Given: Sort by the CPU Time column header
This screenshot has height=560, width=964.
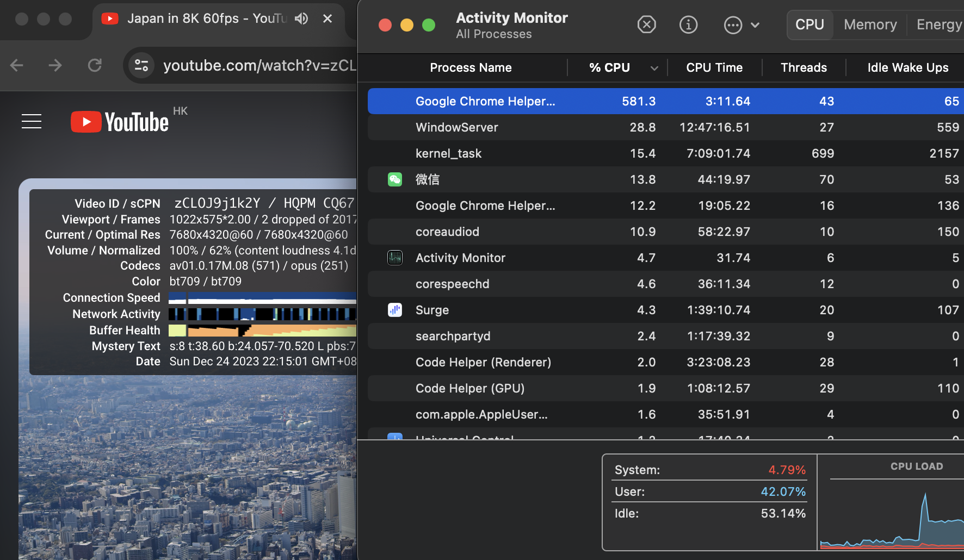Looking at the screenshot, I should 714,67.
